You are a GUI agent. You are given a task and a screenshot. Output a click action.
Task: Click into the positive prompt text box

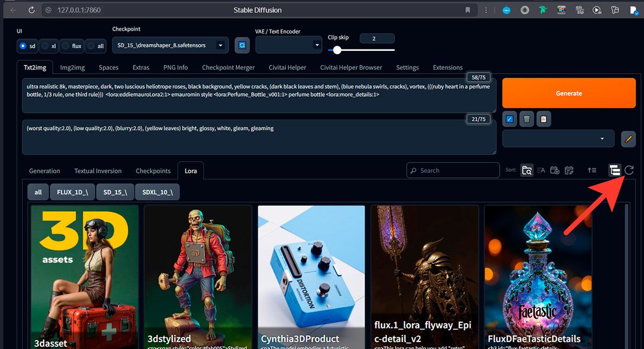(x=259, y=96)
